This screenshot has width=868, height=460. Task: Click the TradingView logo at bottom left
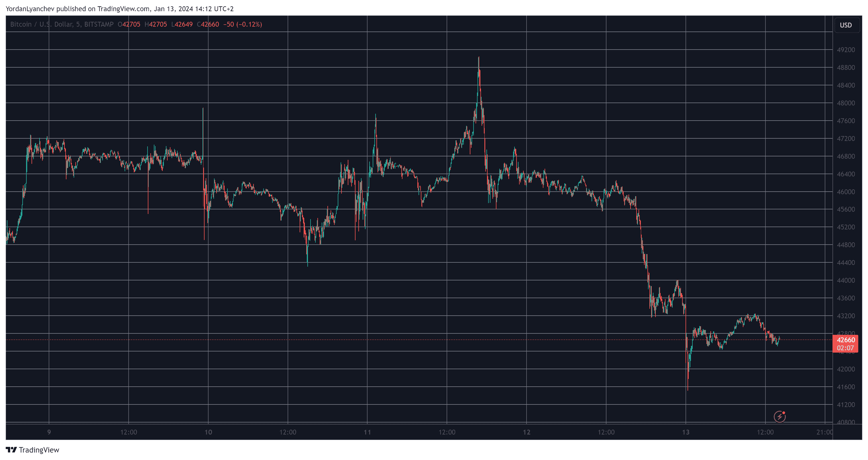pos(32,450)
